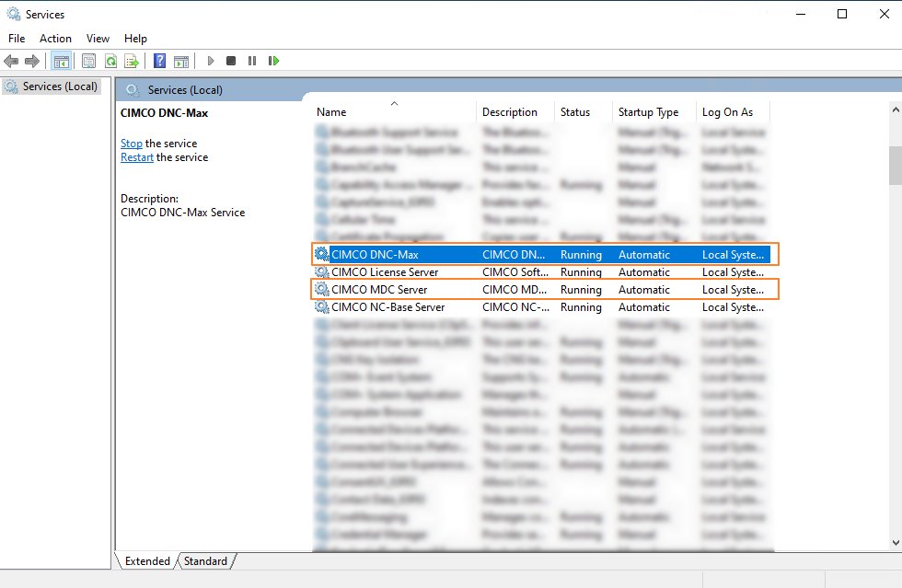This screenshot has width=902, height=588.
Task: Click the 'CIMCO DN...' description cell
Action: pos(514,254)
